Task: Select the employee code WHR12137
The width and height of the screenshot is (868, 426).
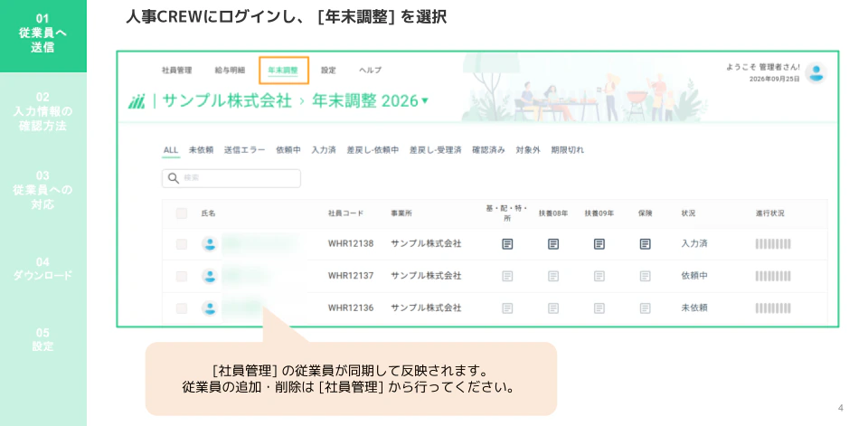Action: point(351,276)
